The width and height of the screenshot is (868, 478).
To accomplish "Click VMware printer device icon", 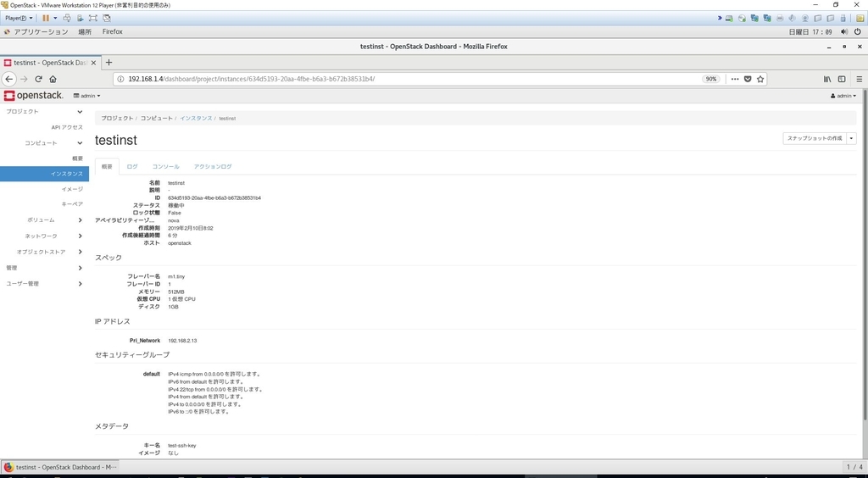I will pos(780,19).
